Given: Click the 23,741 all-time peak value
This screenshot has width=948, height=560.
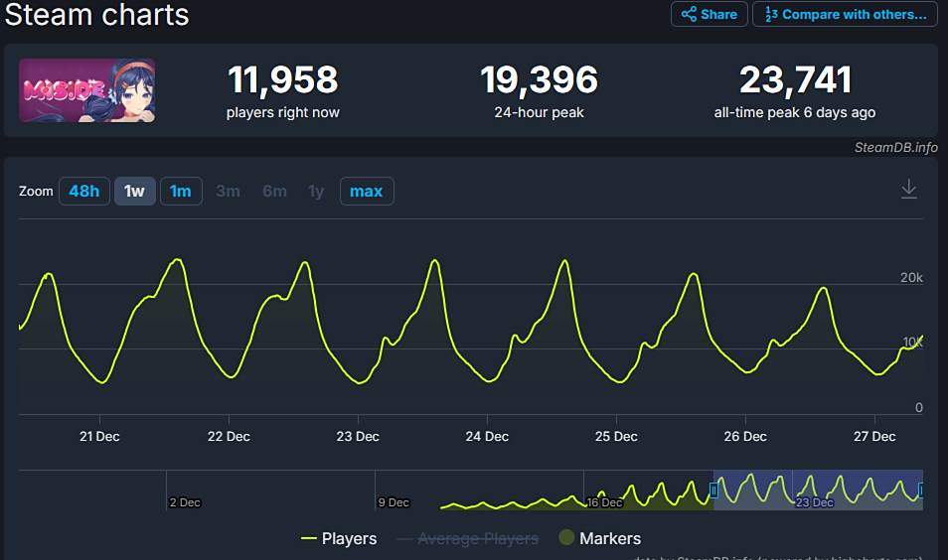Looking at the screenshot, I should coord(796,79).
